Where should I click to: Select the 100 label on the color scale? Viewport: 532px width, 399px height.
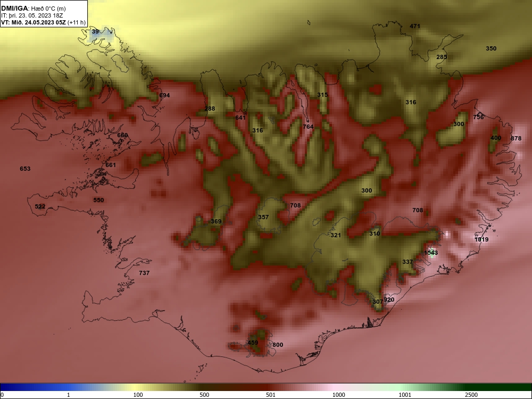tap(138, 395)
